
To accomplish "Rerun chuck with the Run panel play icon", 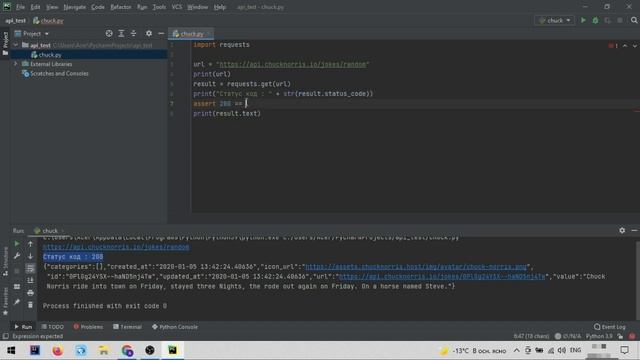I will click(17, 244).
